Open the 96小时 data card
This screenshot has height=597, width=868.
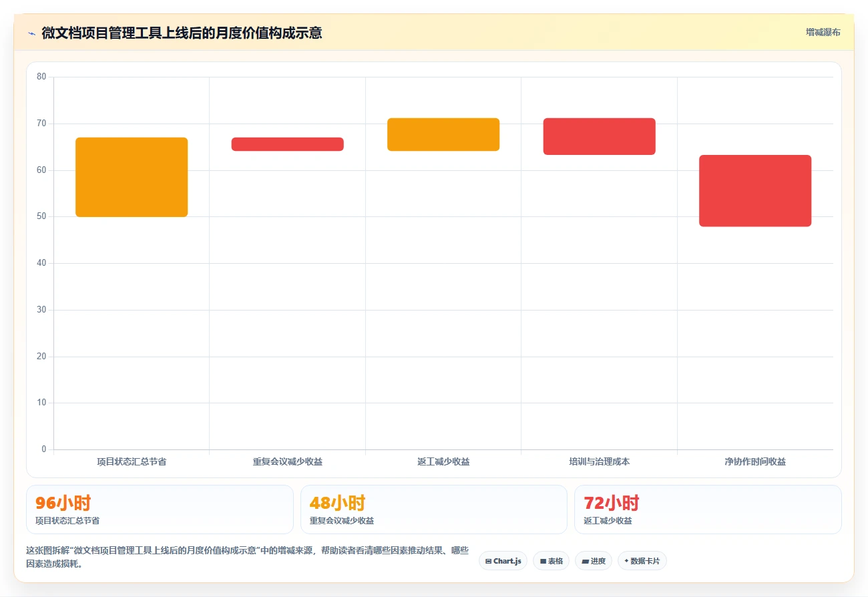tap(160, 510)
